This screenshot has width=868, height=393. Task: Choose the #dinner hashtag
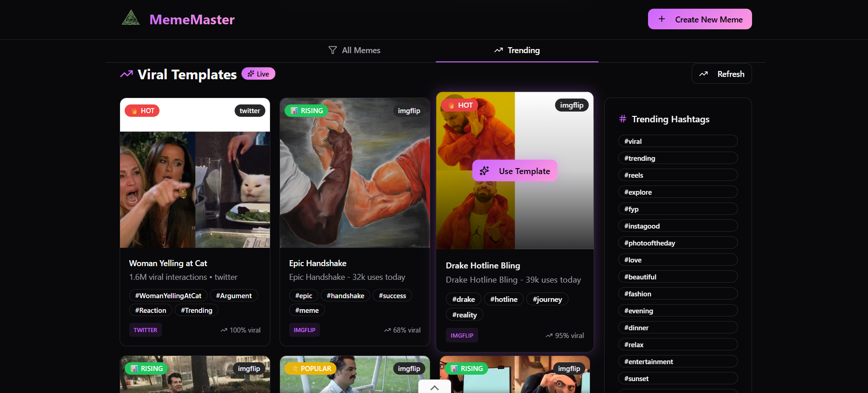pos(678,327)
